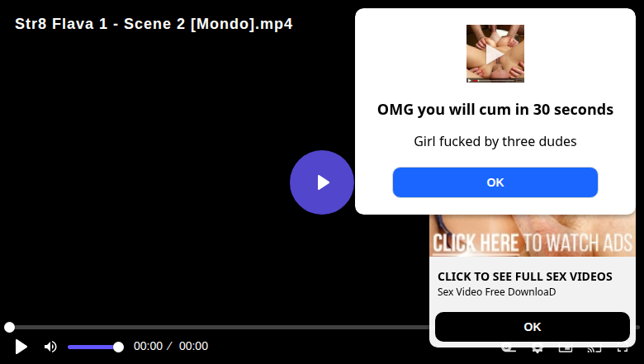644x364 pixels.
Task: Cast the video using the Chromecast icon
Action: pos(594,350)
